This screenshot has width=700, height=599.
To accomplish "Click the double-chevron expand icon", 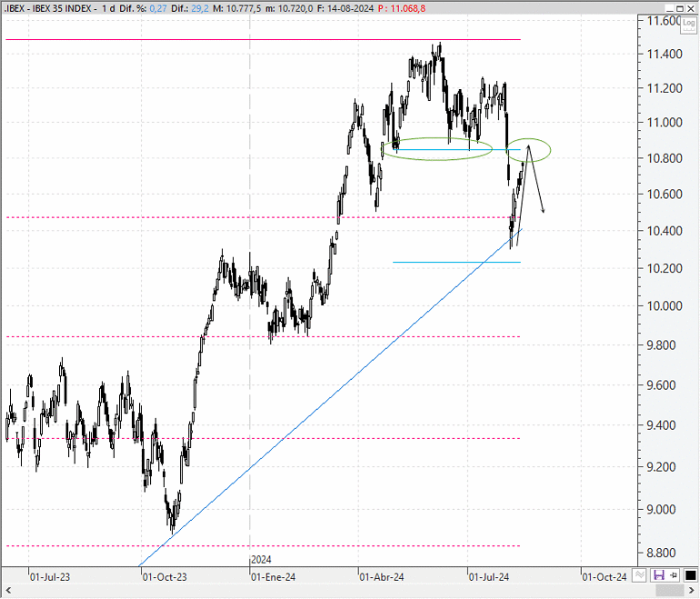I will [x=639, y=575].
